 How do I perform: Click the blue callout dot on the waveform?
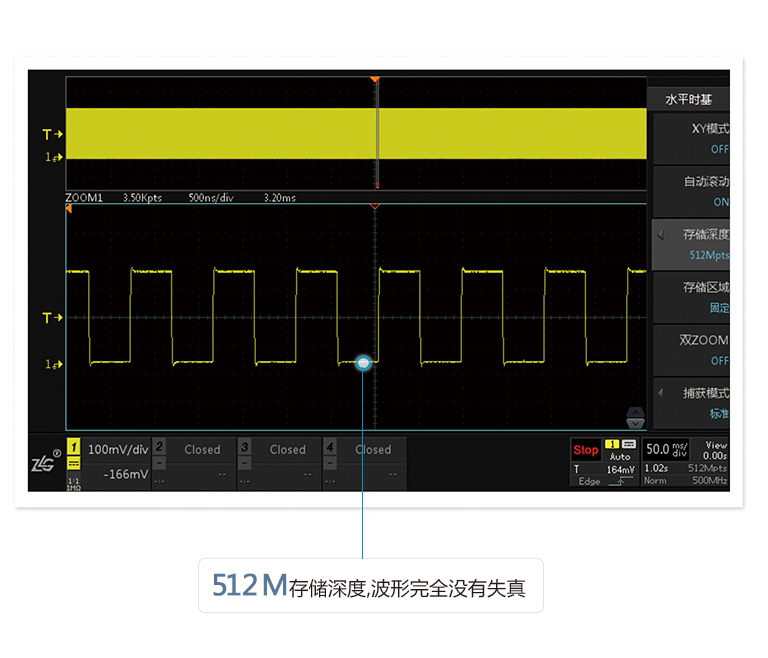click(x=363, y=363)
